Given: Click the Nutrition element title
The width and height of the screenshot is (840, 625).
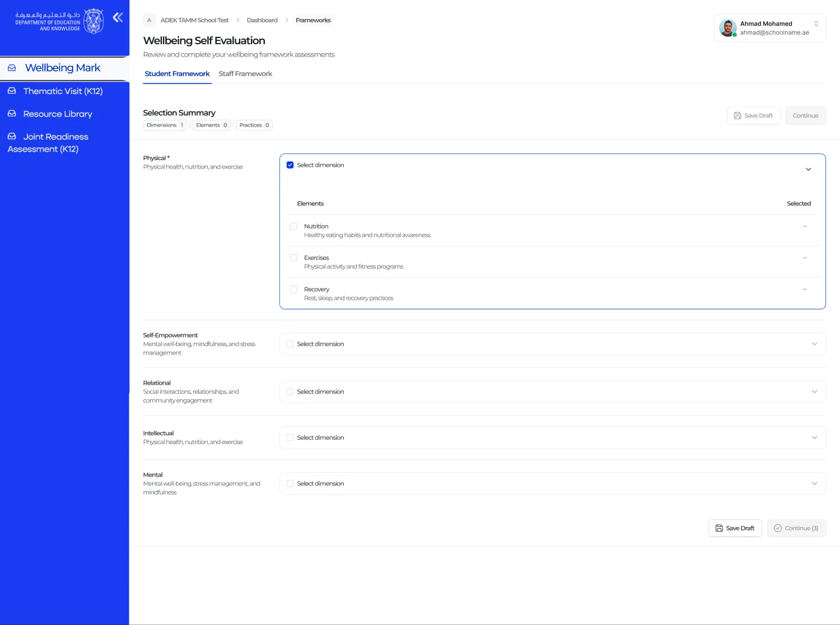Looking at the screenshot, I should (316, 226).
